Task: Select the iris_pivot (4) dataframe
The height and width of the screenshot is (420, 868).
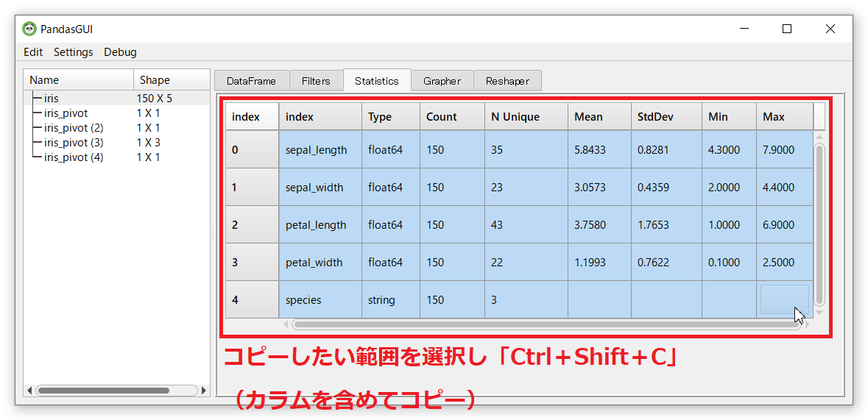Action: [74, 157]
